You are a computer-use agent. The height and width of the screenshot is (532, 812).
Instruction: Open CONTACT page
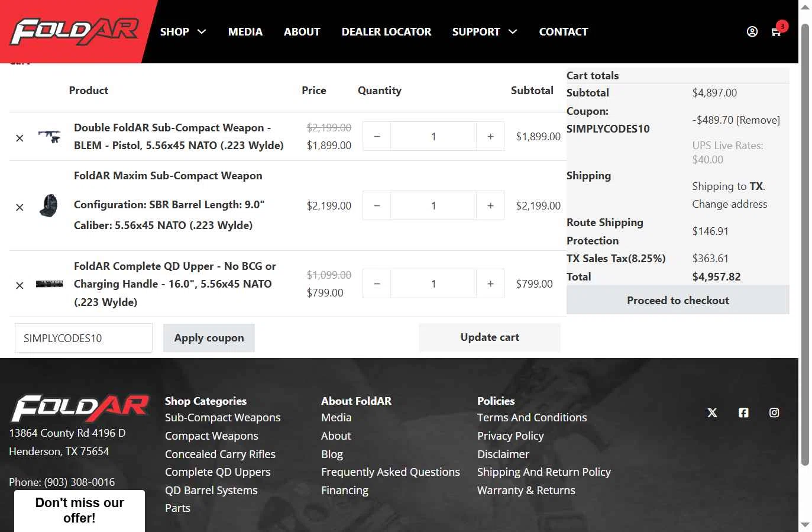563,31
